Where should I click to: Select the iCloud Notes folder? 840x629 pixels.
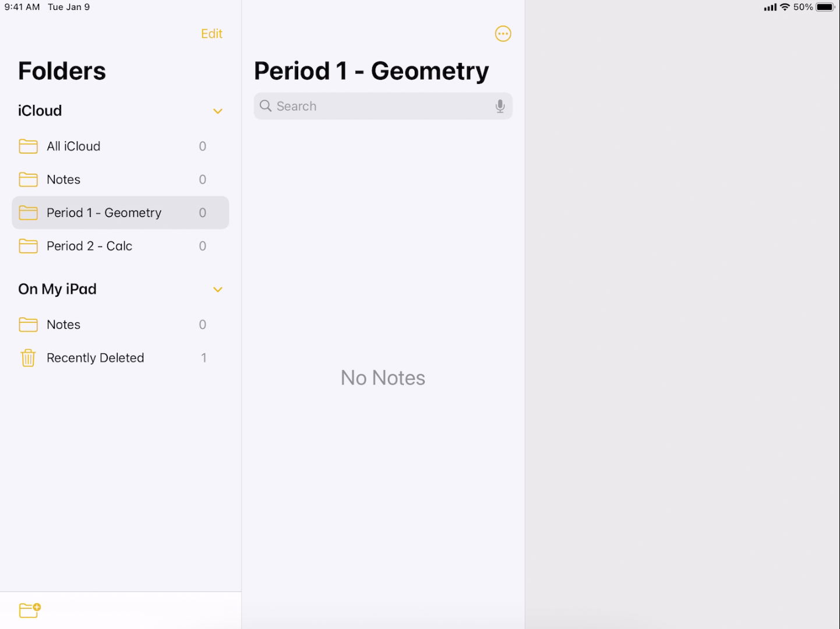tap(64, 180)
